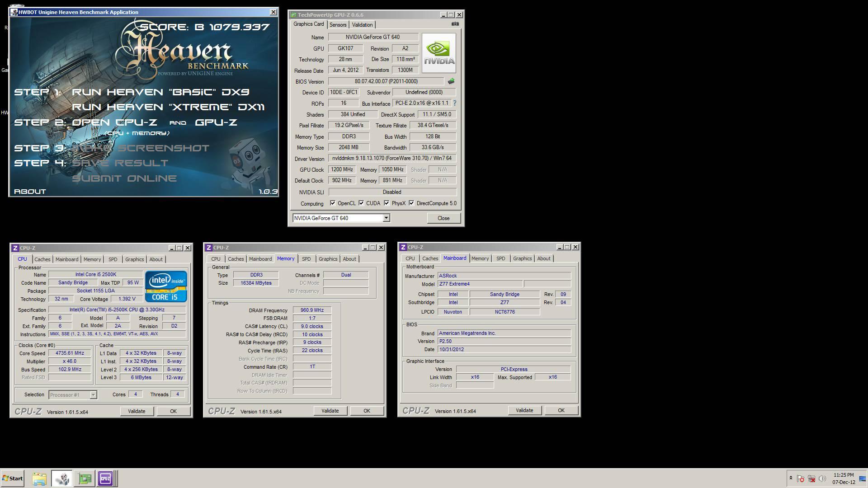The height and width of the screenshot is (488, 868).
Task: Click Validate in the Memory CPU-Z window
Action: click(x=330, y=411)
